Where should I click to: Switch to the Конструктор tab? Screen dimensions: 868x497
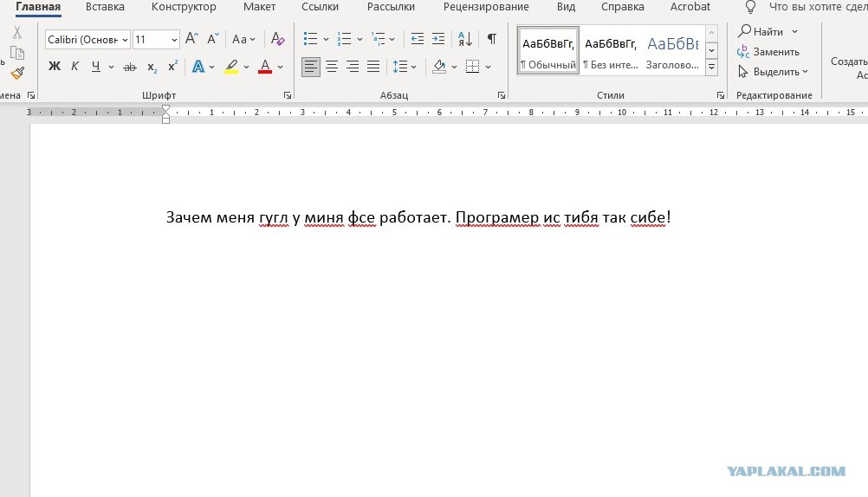(x=184, y=7)
